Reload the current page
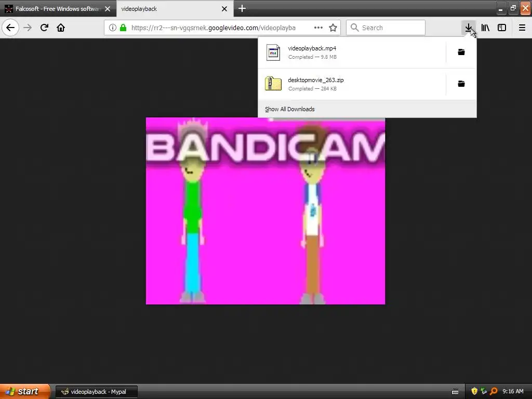Image resolution: width=532 pixels, height=399 pixels. (x=44, y=28)
